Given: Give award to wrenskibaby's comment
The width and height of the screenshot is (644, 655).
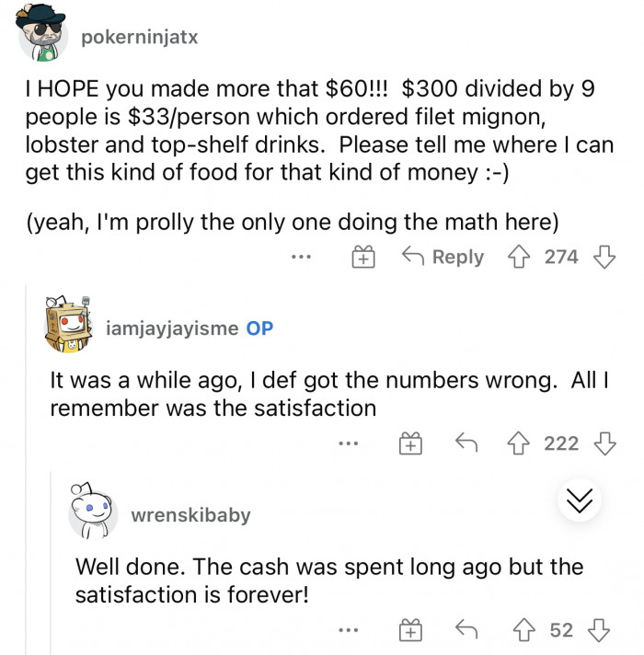Looking at the screenshot, I should (410, 631).
